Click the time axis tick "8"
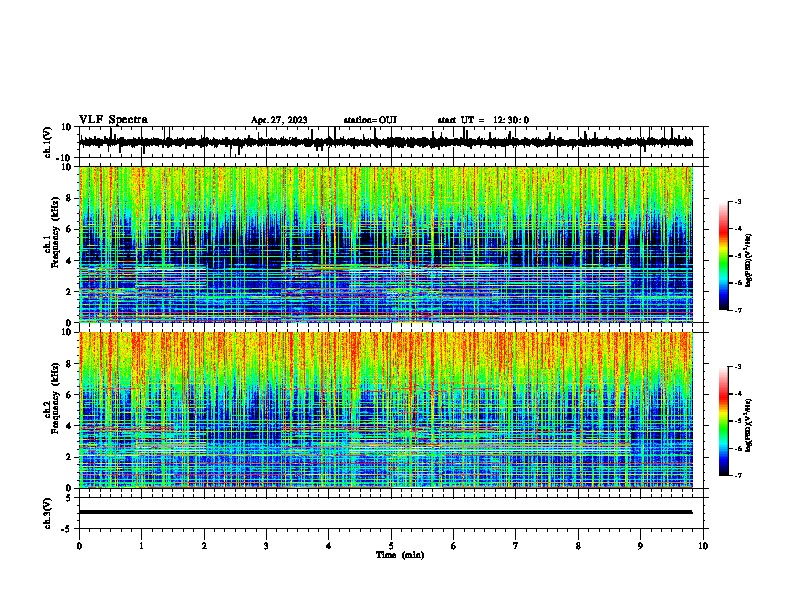Screen dimensions: 792x612 point(578,546)
